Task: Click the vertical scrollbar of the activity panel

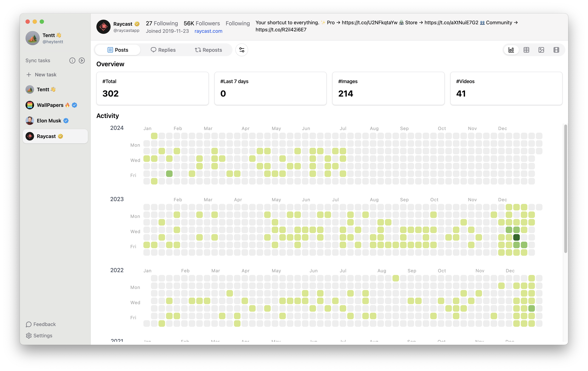Action: [565, 189]
